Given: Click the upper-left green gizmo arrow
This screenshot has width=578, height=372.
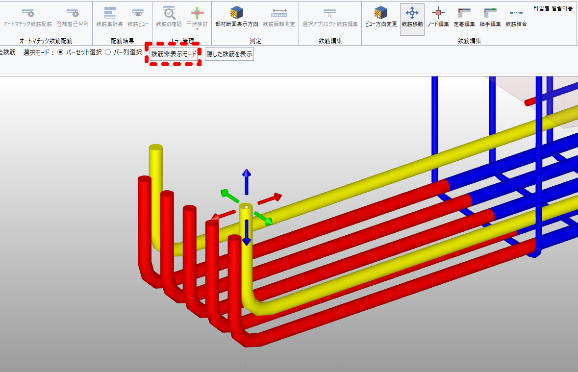Looking at the screenshot, I should click(230, 196).
